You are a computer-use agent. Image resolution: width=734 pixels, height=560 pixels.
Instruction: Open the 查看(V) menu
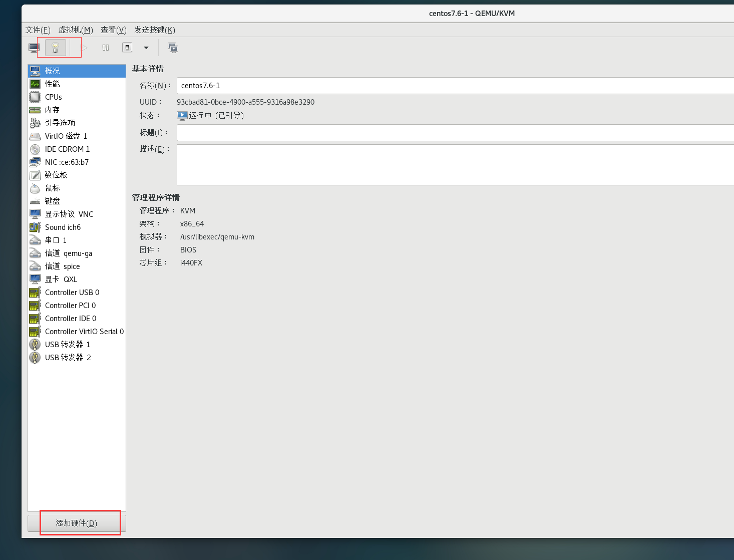[x=114, y=30]
